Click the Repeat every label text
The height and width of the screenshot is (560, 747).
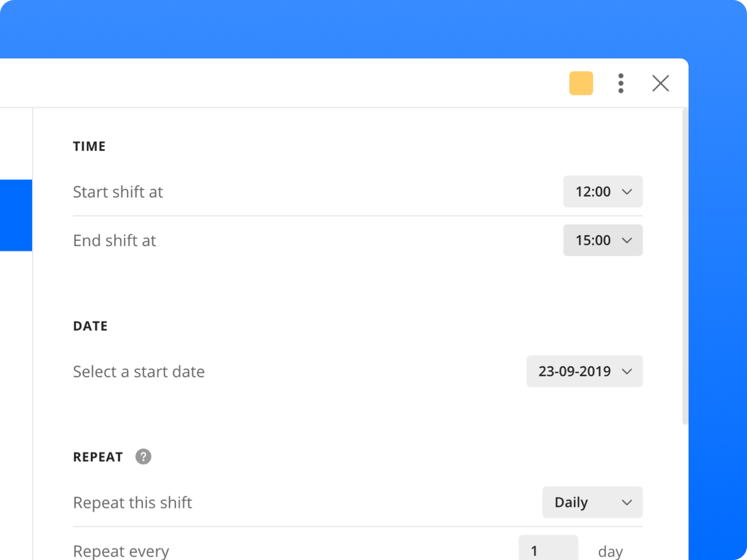pyautogui.click(x=121, y=551)
